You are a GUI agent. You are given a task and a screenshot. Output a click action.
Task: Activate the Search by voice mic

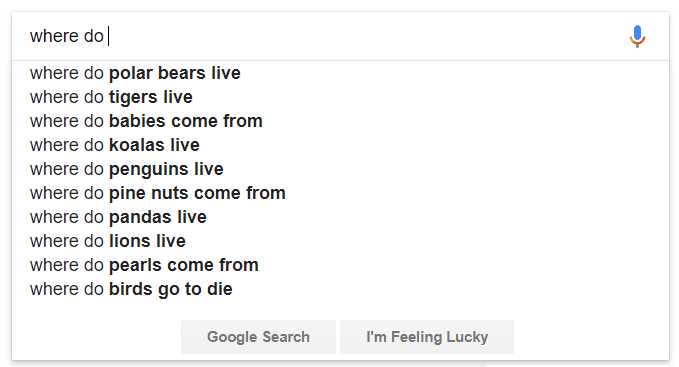(637, 36)
